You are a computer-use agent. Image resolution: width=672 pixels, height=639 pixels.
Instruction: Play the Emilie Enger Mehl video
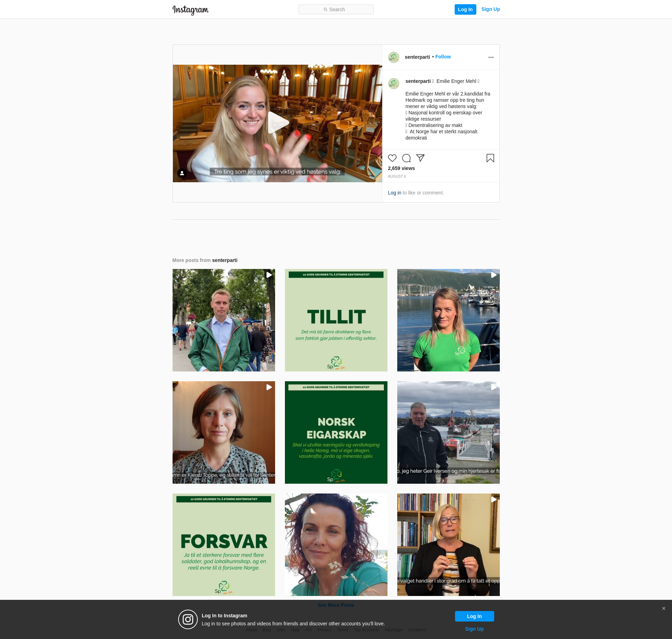tap(278, 123)
